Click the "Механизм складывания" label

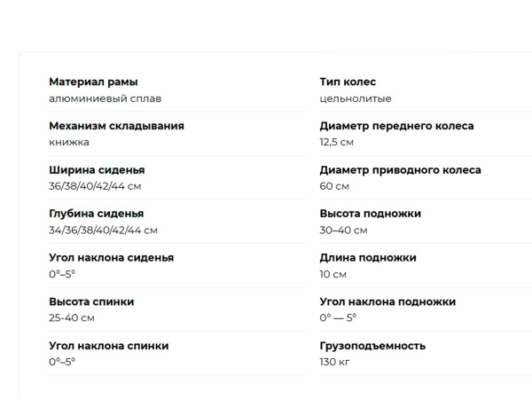pyautogui.click(x=116, y=126)
